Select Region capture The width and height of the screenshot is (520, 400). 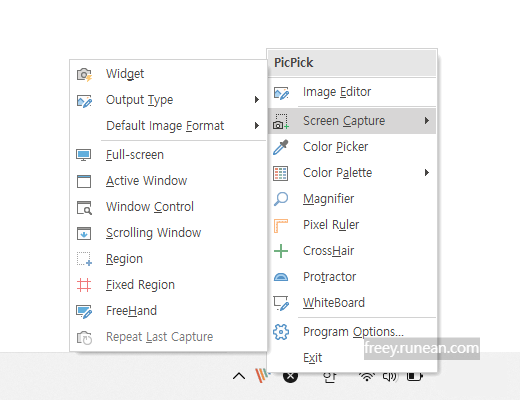tap(168, 259)
